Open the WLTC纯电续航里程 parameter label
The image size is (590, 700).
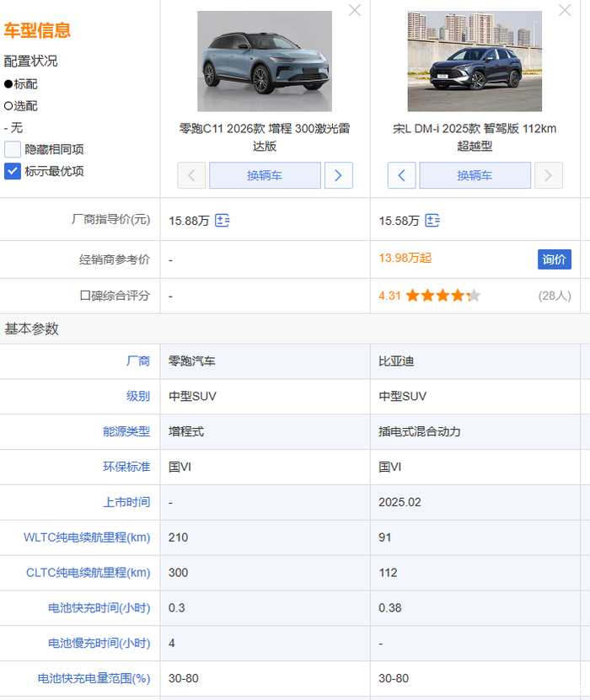[88, 537]
